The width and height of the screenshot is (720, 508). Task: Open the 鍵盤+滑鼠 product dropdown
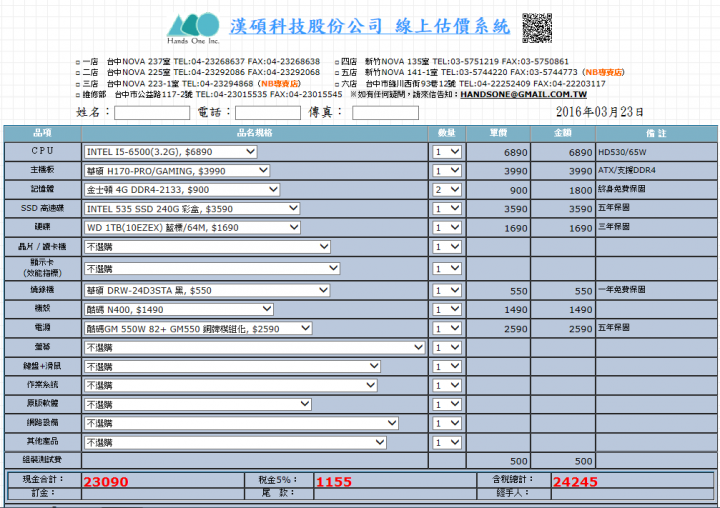click(x=232, y=367)
